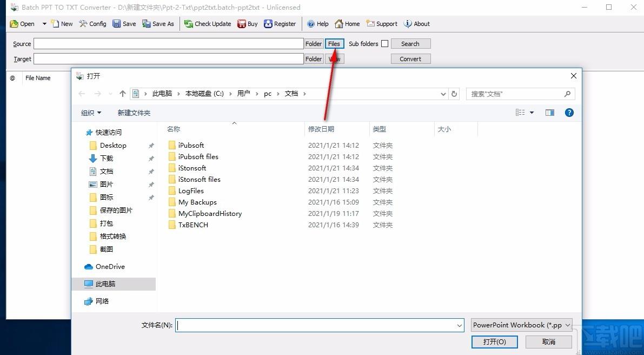
Task: Go up one folder level
Action: tap(122, 94)
